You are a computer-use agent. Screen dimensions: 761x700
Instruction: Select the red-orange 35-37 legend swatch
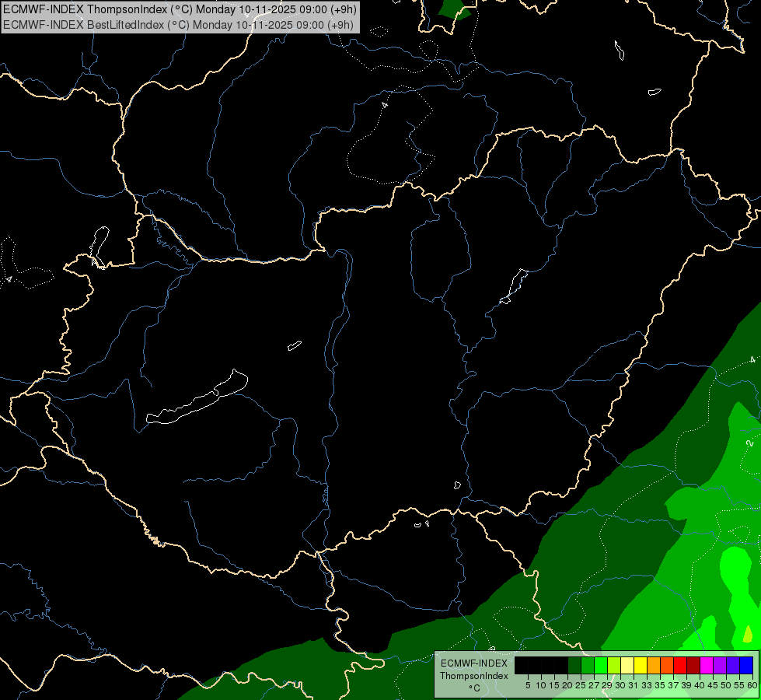(667, 665)
